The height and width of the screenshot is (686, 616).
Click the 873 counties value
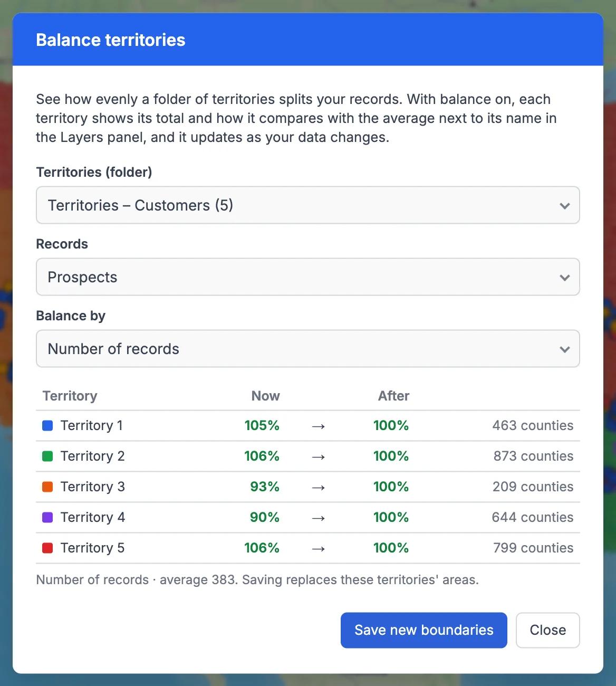[533, 456]
